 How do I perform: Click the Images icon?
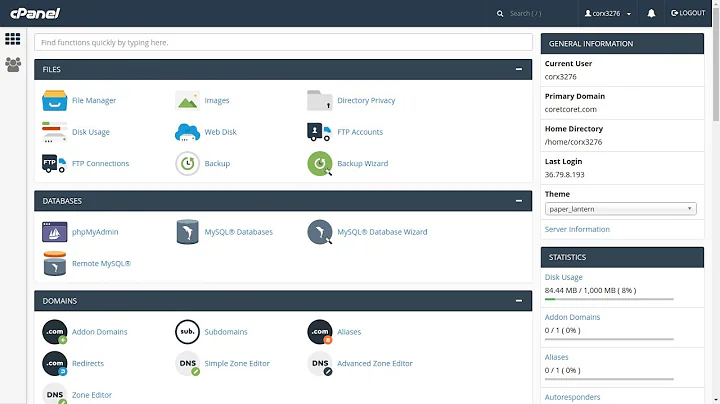tap(187, 101)
